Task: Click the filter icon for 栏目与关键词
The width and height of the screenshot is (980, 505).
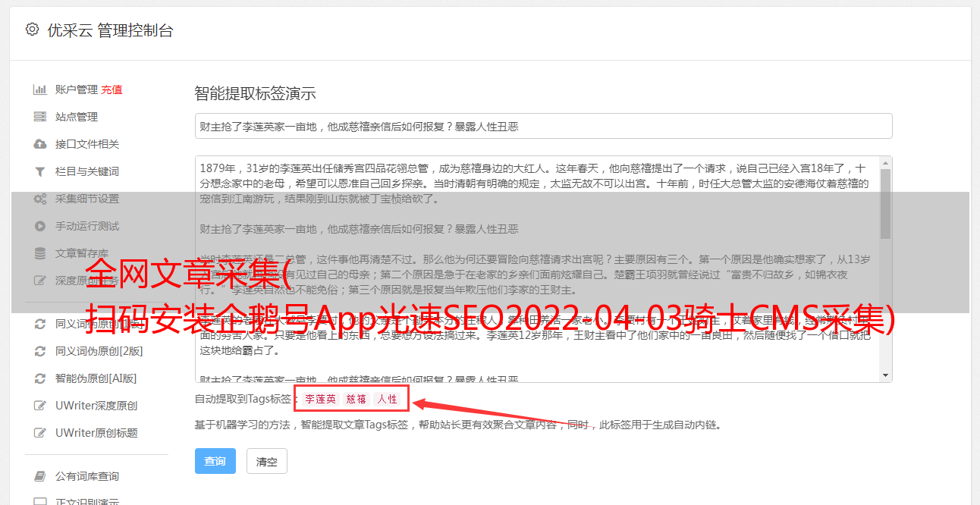Action: coord(40,171)
